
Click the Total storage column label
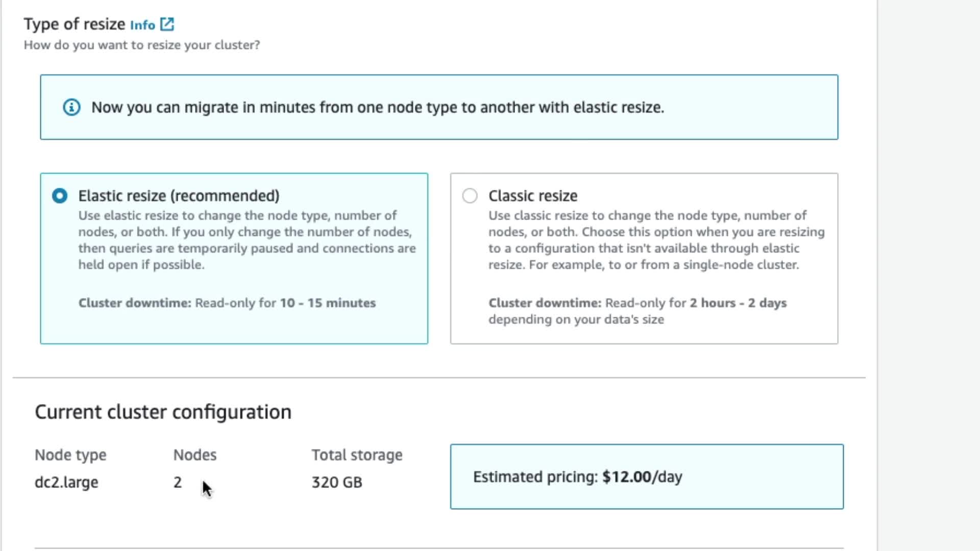[357, 455]
